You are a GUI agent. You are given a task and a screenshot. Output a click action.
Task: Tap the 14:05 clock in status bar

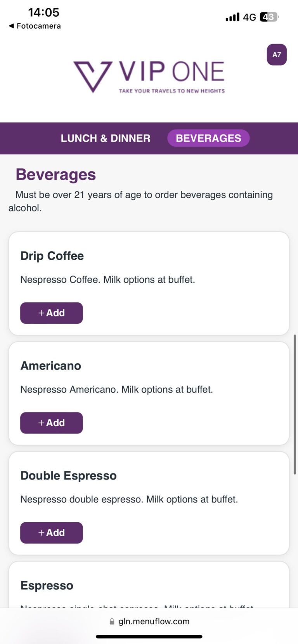coord(43,12)
